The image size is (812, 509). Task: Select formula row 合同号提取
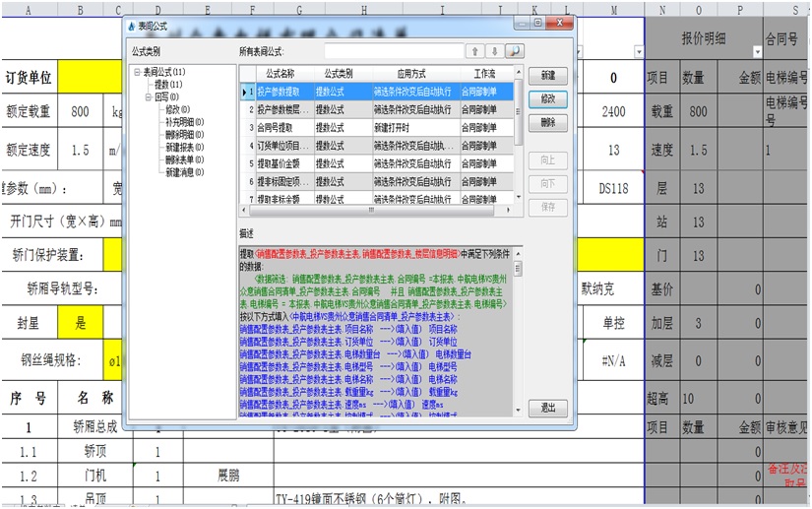(282, 128)
